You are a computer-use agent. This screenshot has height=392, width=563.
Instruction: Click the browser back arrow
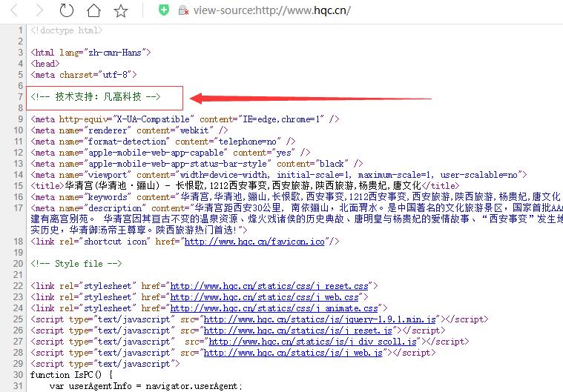click(x=14, y=10)
